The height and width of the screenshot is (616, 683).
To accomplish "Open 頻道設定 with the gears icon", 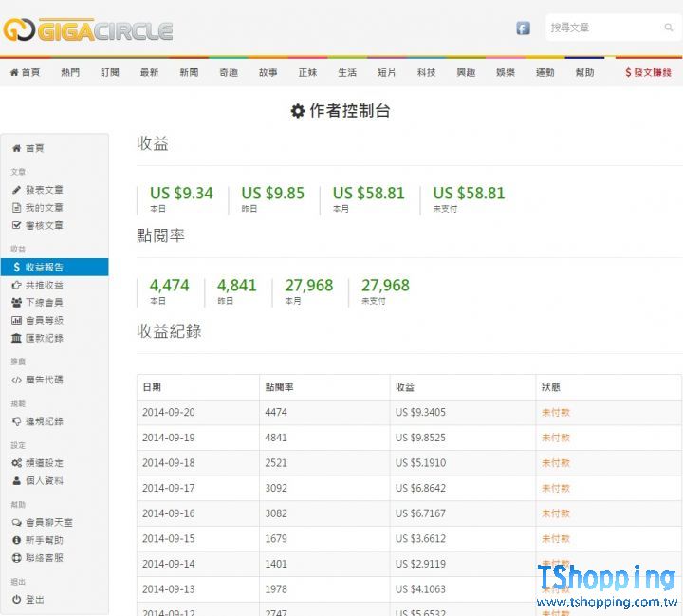I will [x=44, y=463].
